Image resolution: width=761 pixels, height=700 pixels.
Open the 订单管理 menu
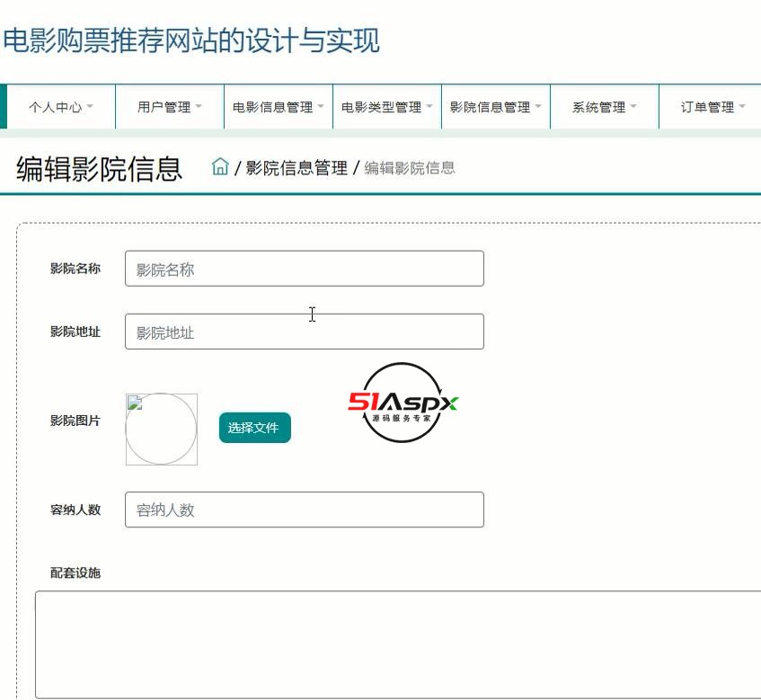coord(710,107)
